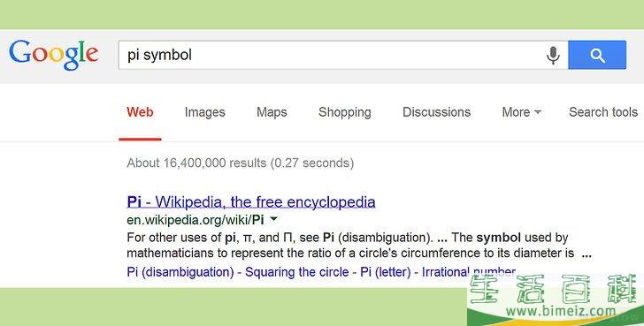Screen dimensions: 644x326
Task: Activate voice search microphone icon
Action: (553, 55)
